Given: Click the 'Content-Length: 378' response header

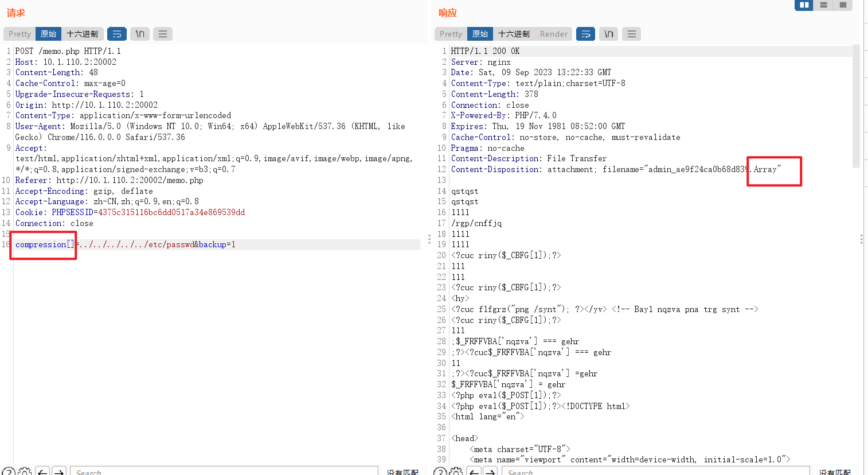Looking at the screenshot, I should [x=495, y=94].
